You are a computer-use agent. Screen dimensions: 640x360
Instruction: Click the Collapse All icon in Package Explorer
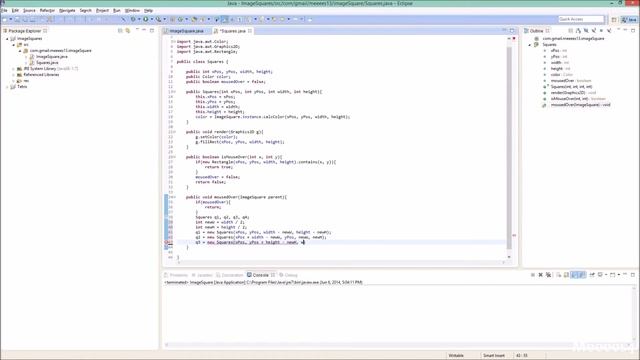(120, 31)
